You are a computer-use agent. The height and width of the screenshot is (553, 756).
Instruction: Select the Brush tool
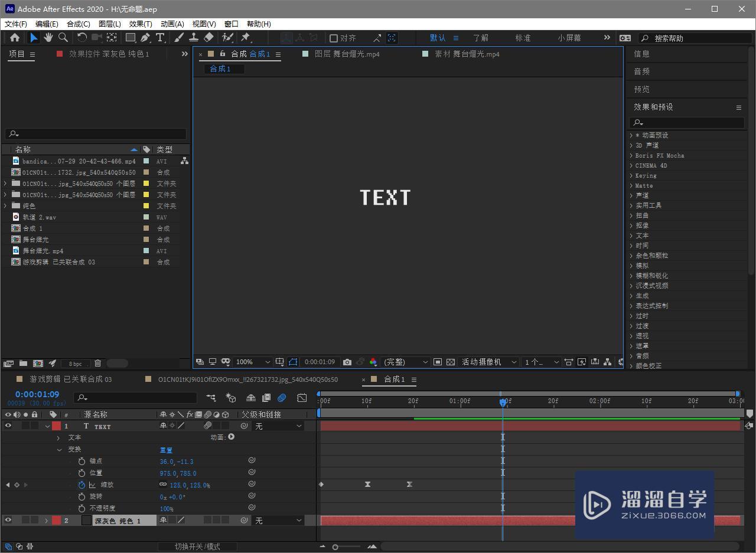click(x=179, y=38)
